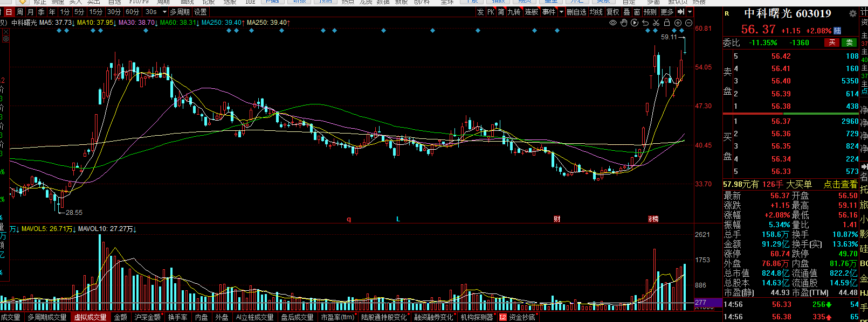Zoom out with the minus icon
This screenshot has height=322, width=868.
point(688,23)
